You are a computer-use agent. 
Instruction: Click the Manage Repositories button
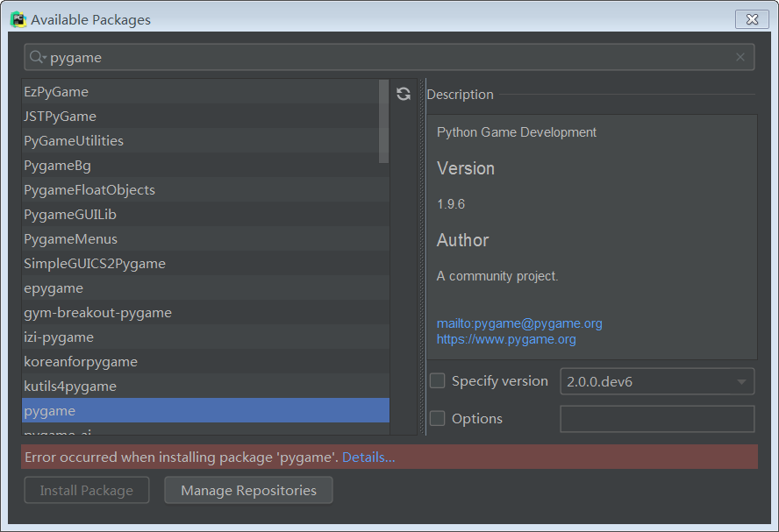248,490
